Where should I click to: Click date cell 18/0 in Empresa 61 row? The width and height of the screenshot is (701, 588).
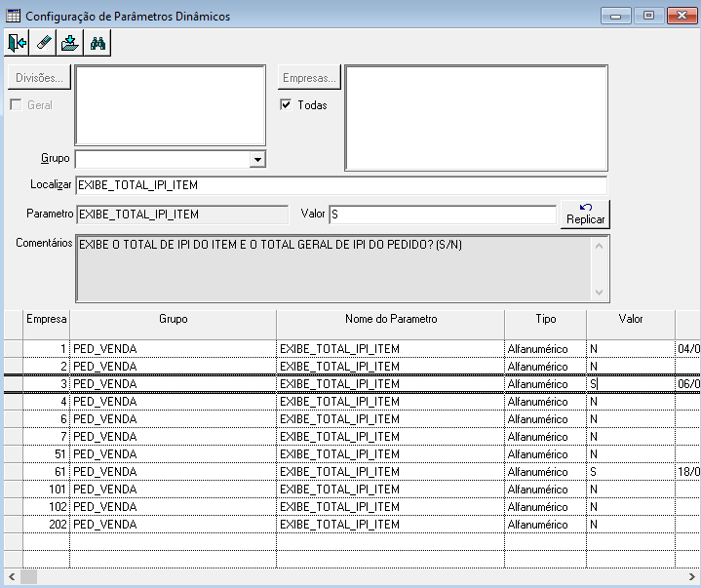687,472
